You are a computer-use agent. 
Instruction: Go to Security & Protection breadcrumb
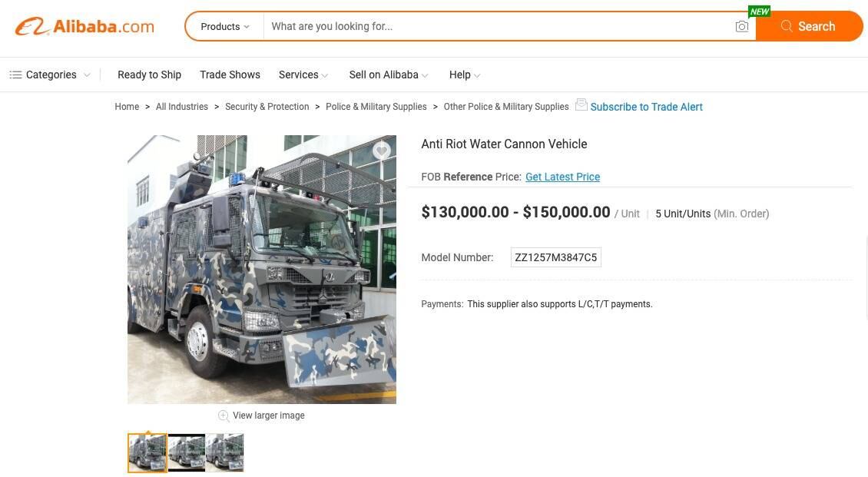pyautogui.click(x=267, y=107)
